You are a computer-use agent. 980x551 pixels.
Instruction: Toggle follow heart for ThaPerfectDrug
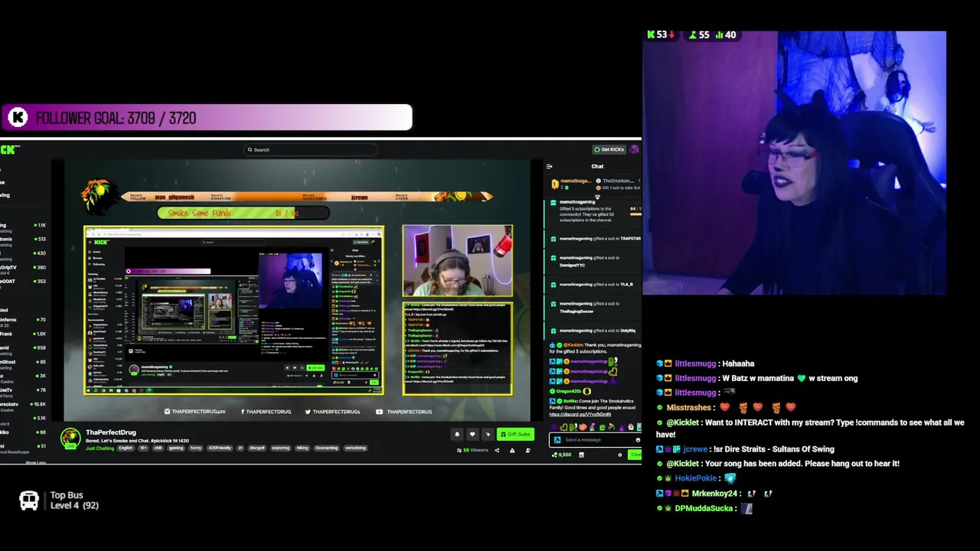tap(472, 434)
